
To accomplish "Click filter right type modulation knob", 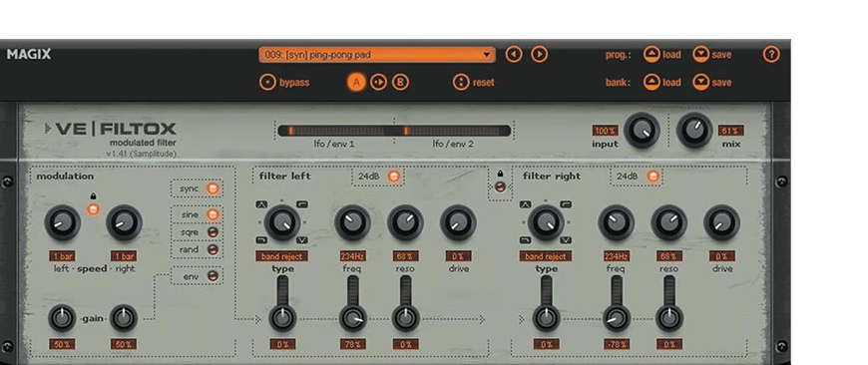I will click(x=546, y=318).
